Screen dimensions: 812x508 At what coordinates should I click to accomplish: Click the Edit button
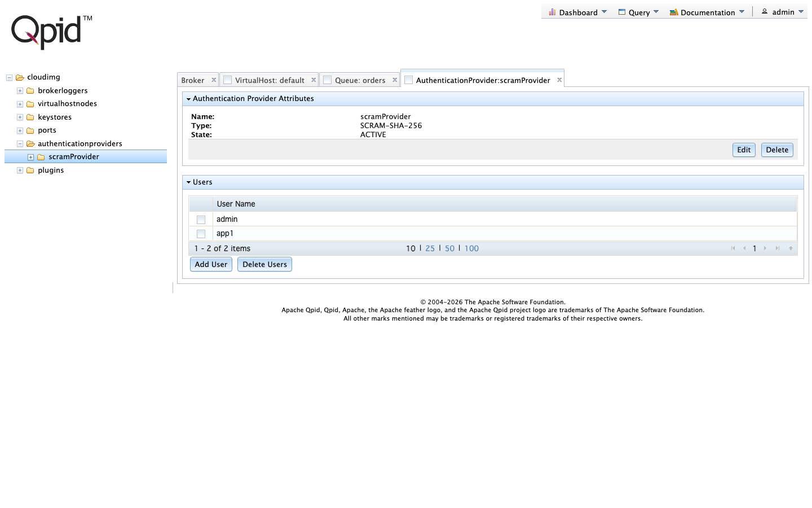pyautogui.click(x=744, y=150)
